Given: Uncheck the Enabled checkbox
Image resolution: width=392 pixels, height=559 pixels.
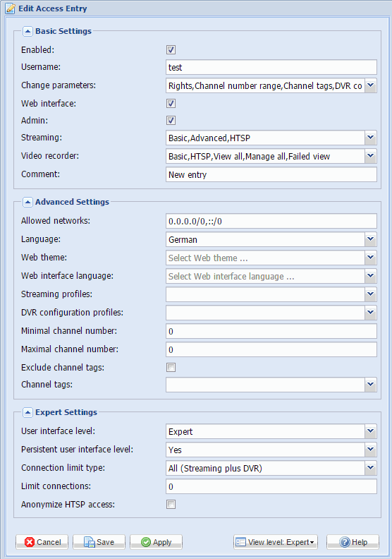Looking at the screenshot, I should click(x=171, y=50).
